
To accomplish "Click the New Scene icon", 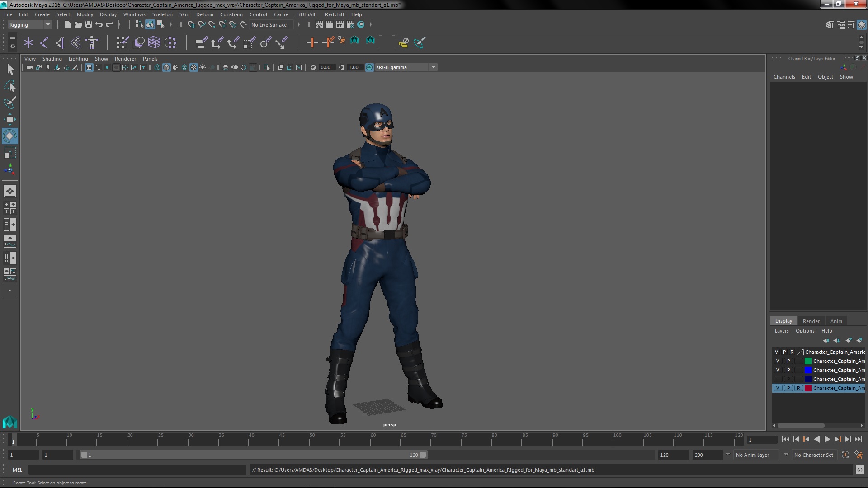I will [x=67, y=24].
